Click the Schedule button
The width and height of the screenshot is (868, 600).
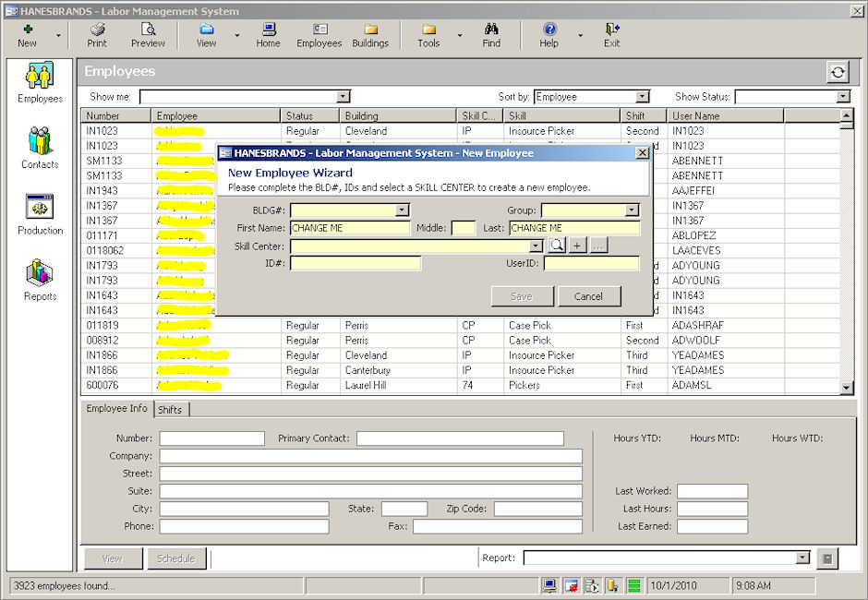click(x=176, y=558)
